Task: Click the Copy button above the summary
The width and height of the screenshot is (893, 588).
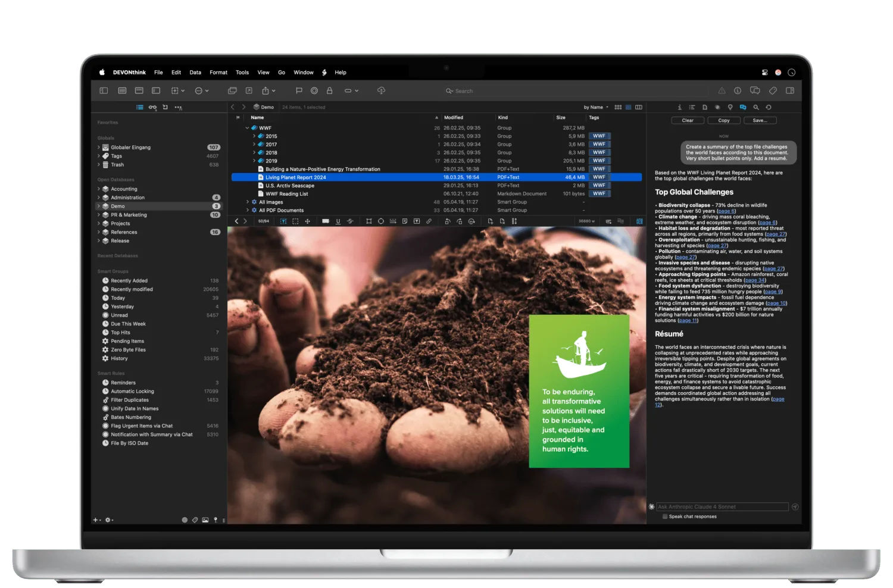Action: pyautogui.click(x=723, y=120)
